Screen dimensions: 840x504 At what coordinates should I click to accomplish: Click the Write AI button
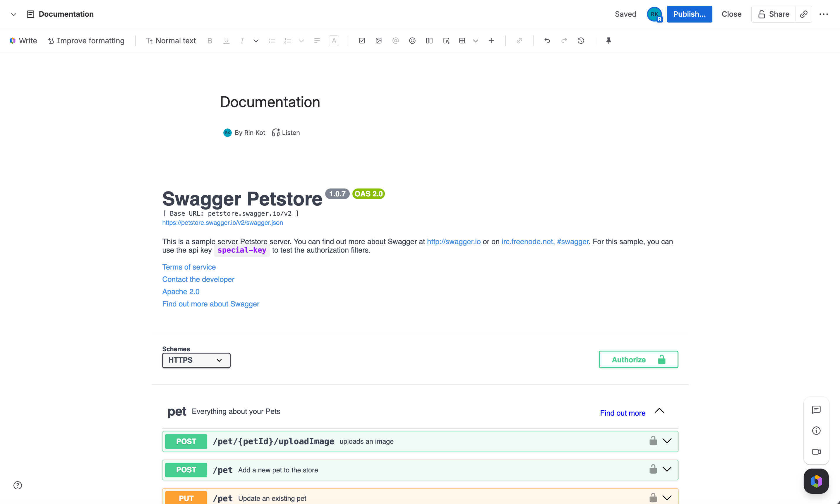pos(23,41)
